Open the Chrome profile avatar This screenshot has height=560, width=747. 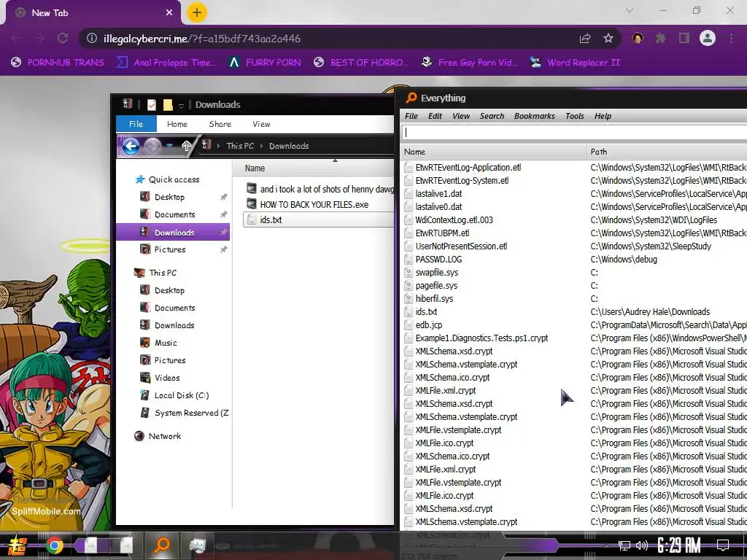tap(708, 38)
